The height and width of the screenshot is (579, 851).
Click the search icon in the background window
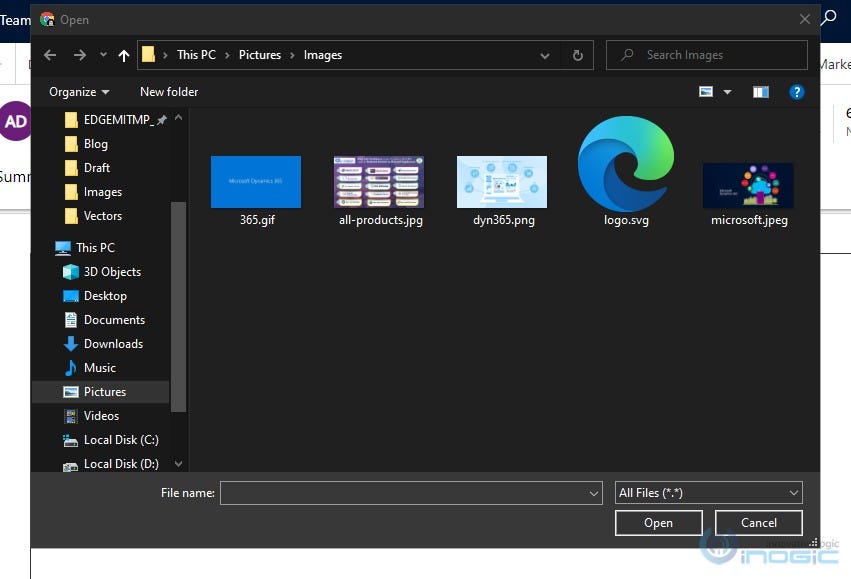(828, 17)
